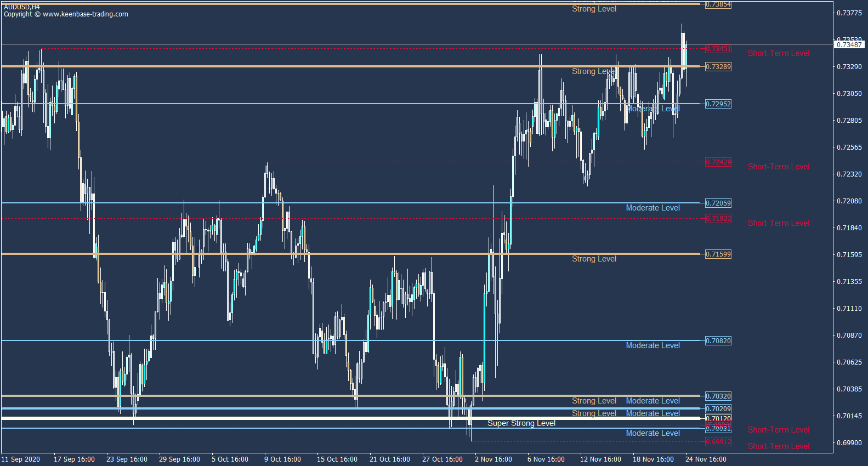Click 0.73050 on the price axis

tap(849, 94)
